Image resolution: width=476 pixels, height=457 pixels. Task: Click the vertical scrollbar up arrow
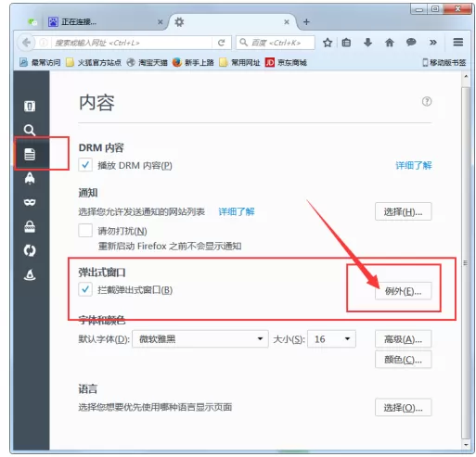point(466,76)
